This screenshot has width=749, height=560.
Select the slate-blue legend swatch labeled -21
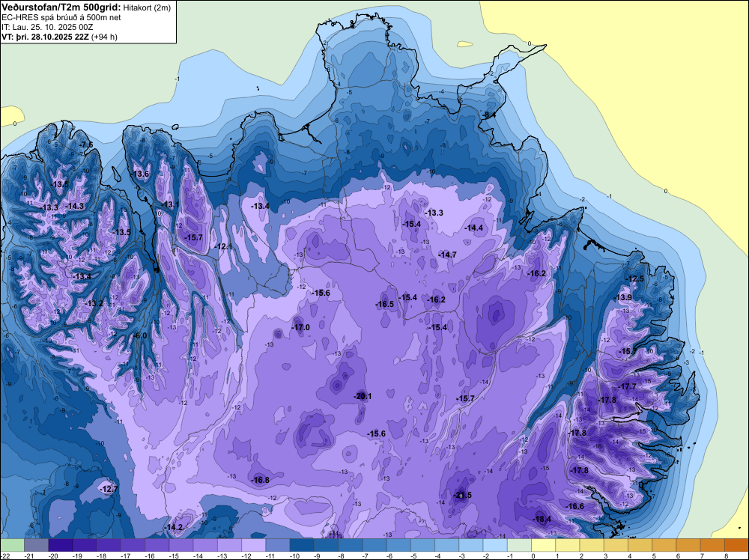36,545
